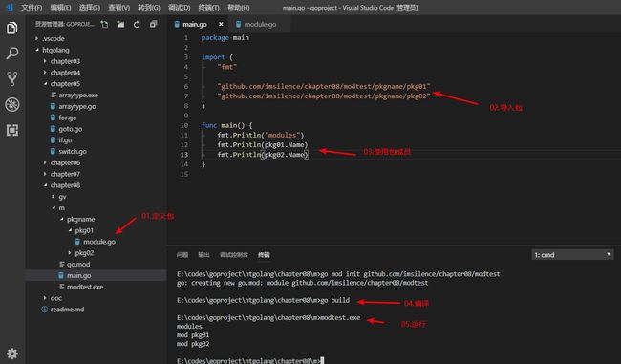
Task: Expand the doc folder
Action: click(45, 298)
